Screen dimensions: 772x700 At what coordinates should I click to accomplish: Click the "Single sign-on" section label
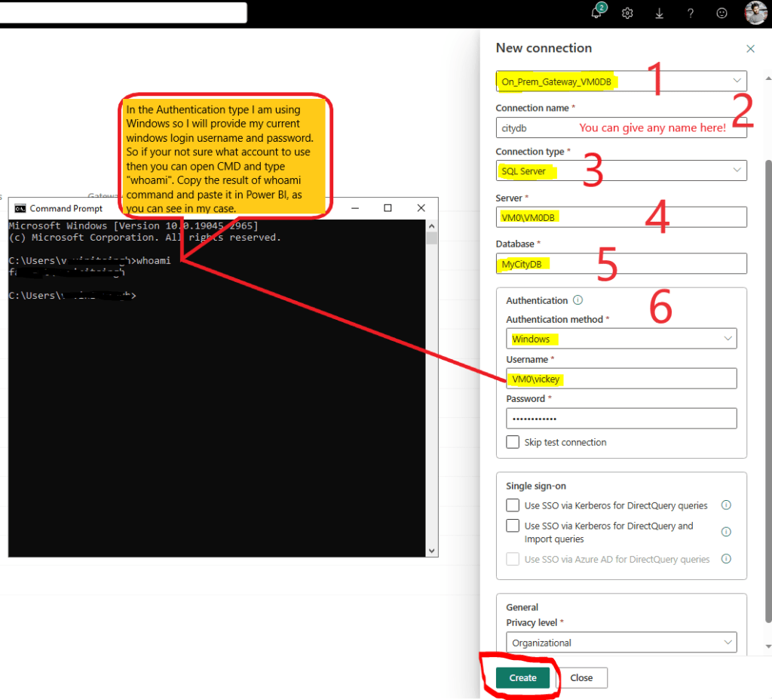[536, 487]
